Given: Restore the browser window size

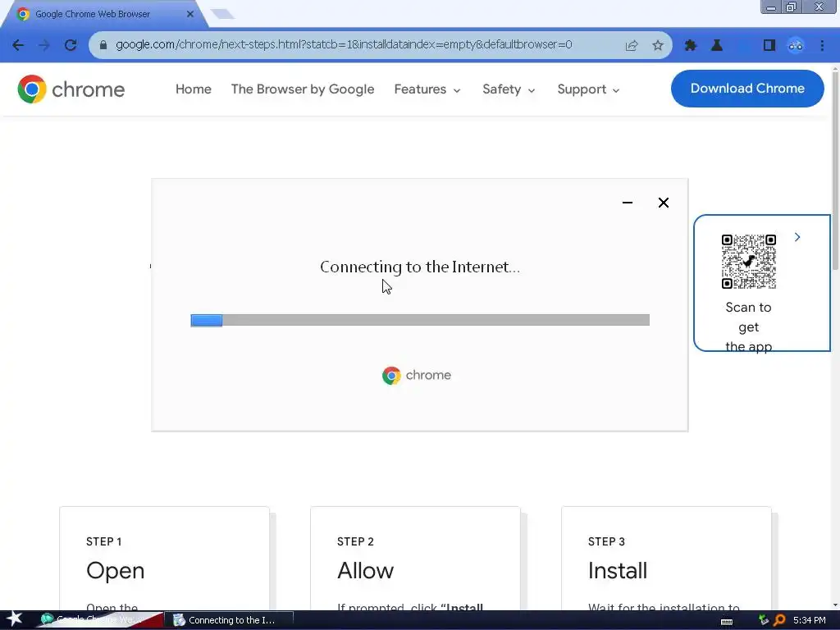Looking at the screenshot, I should coord(792,7).
